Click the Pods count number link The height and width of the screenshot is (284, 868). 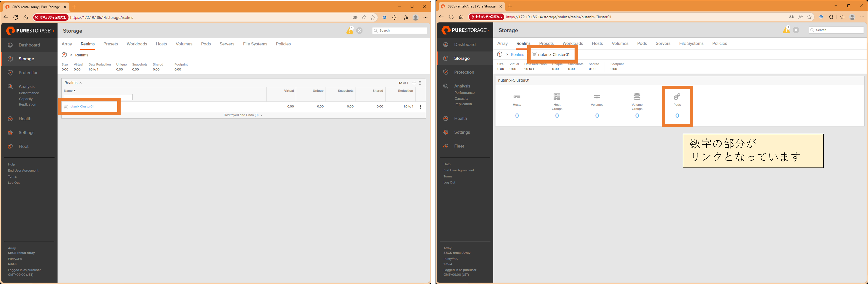(x=677, y=116)
